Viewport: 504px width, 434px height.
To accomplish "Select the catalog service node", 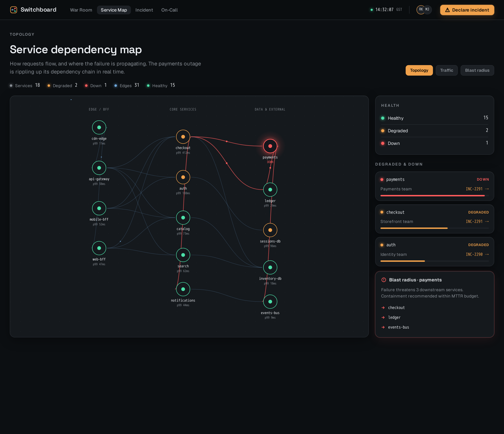I will coord(183,218).
